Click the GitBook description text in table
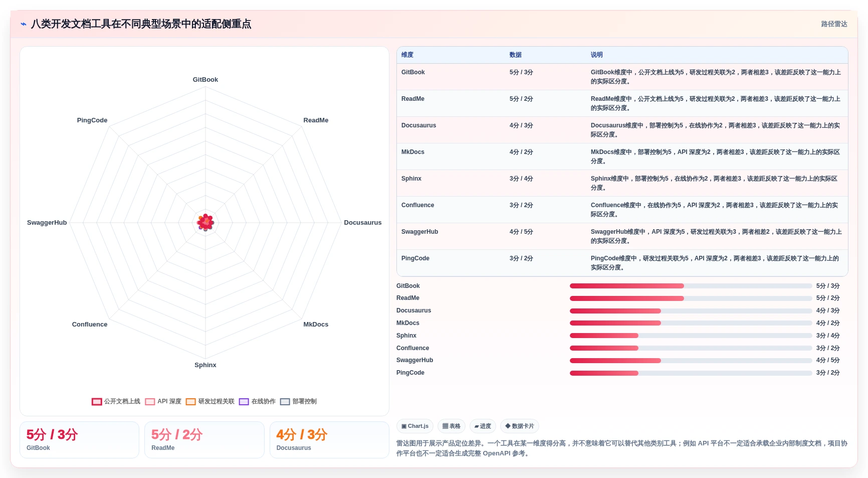The image size is (868, 478). click(716, 77)
